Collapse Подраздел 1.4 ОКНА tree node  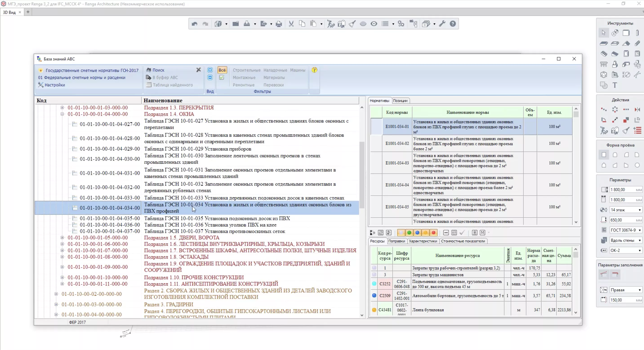pyautogui.click(x=62, y=114)
